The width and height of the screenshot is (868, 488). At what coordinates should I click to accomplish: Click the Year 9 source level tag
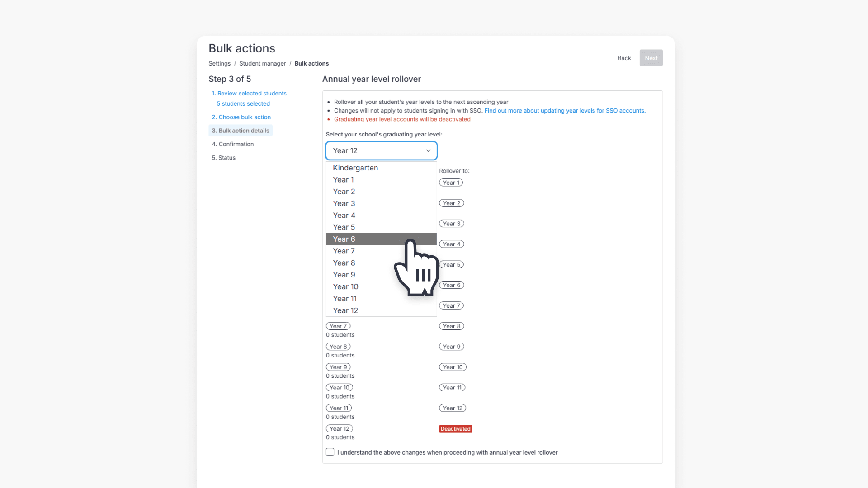pos(338,367)
